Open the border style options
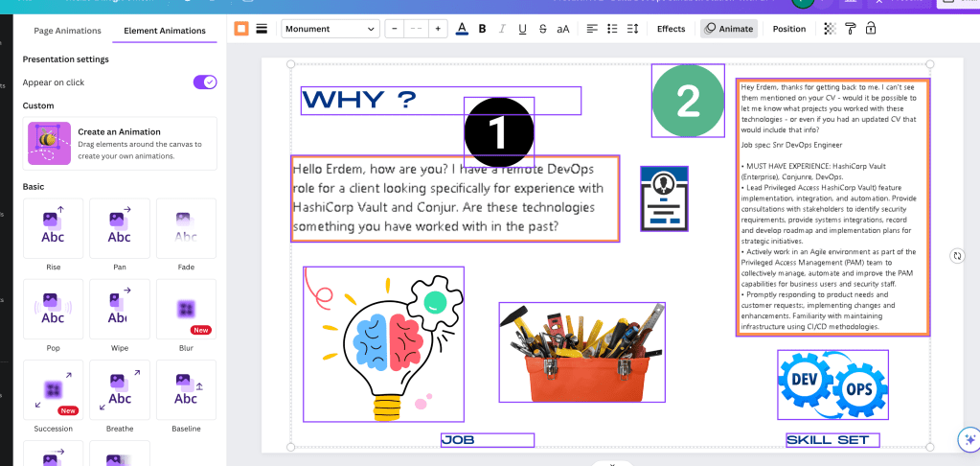Viewport: 980px width, 466px height. [262, 29]
